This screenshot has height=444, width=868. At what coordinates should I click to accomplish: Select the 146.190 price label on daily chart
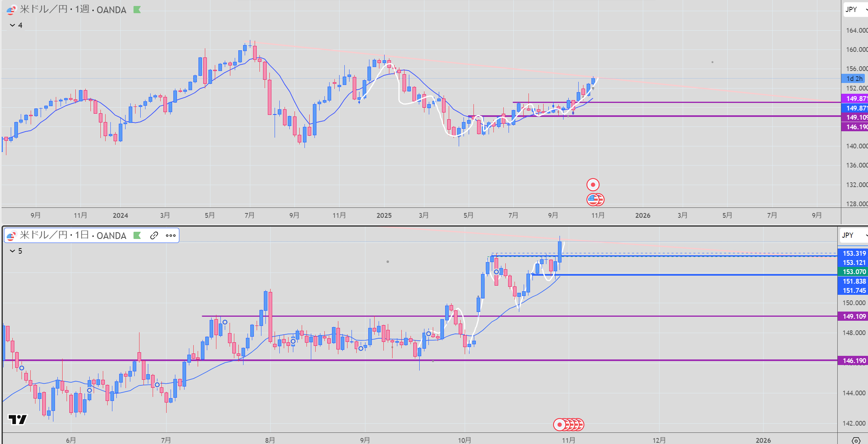(x=854, y=361)
